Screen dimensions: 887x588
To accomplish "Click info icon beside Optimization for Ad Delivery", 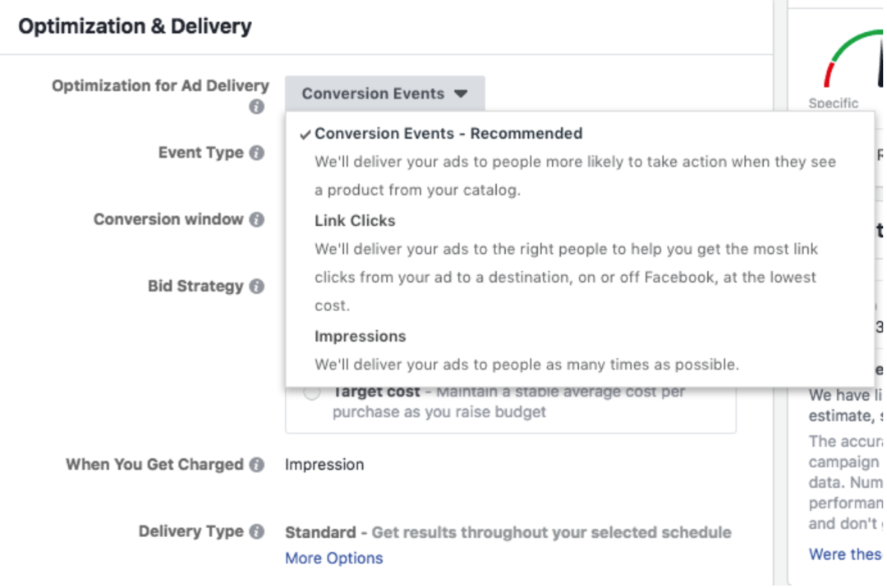I will pyautogui.click(x=257, y=107).
